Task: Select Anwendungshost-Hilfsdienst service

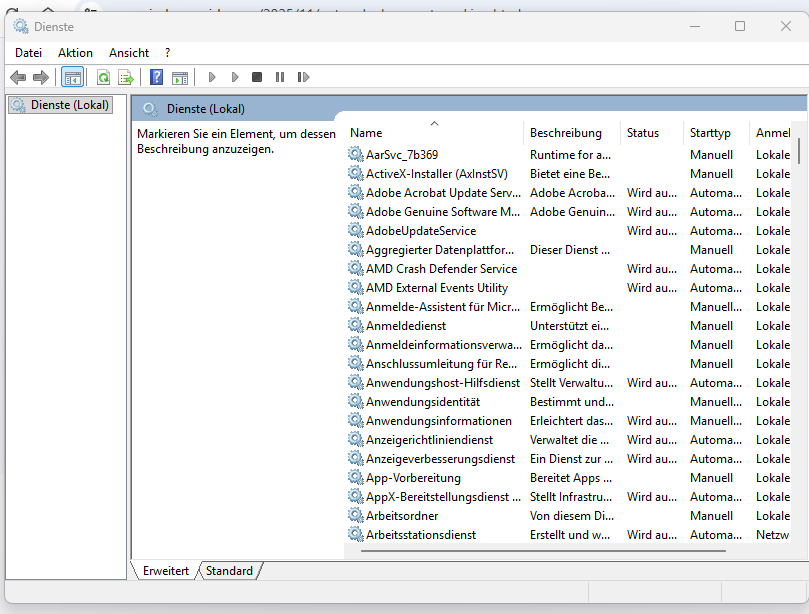Action: point(569,383)
